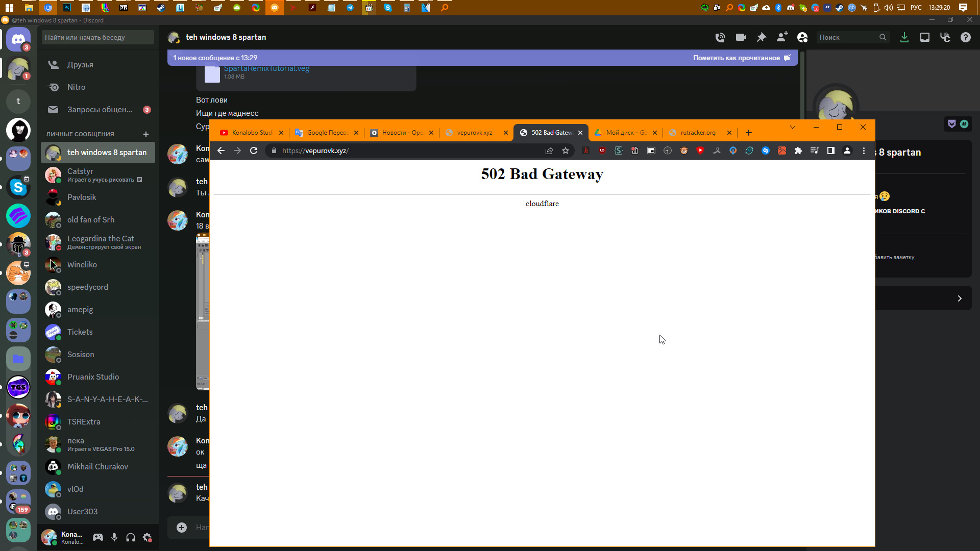Open Chrome tab search dropdown arrow
Screen dimensions: 980x551
pyautogui.click(x=793, y=127)
